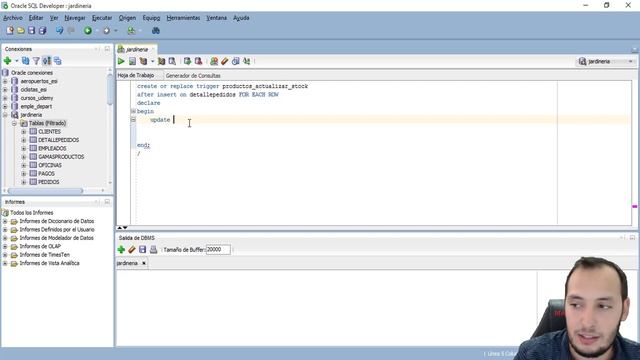
Task: Open the Ventana menu
Action: point(216,18)
